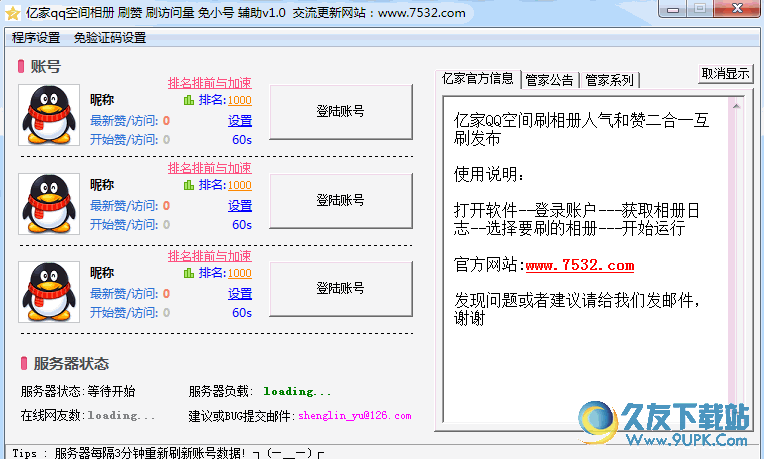
Task: Click the 1000 ranking link in second account
Action: [240, 185]
